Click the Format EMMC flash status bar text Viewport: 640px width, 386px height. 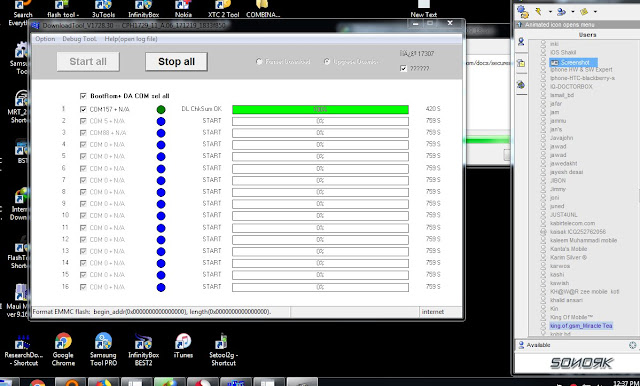(151, 312)
